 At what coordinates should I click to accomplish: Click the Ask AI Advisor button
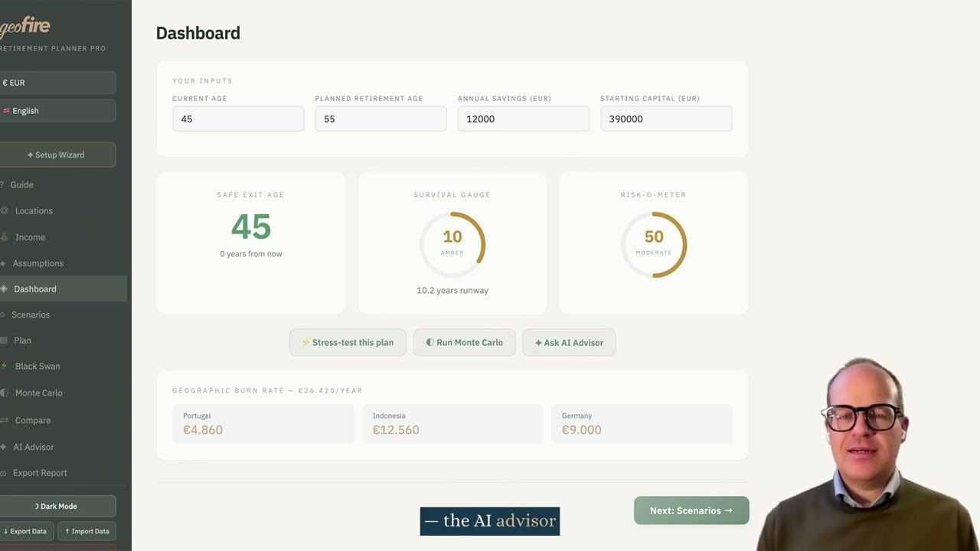569,342
